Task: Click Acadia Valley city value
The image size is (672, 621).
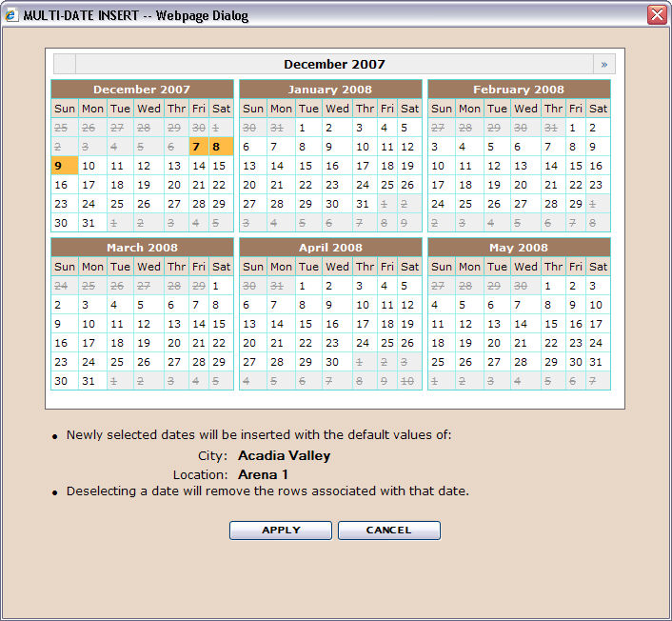Action: coord(285,455)
